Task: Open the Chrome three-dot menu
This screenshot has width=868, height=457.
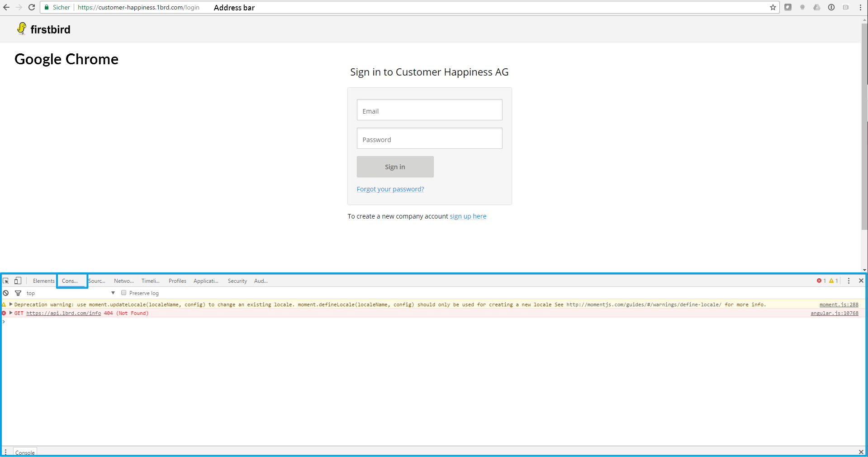Action: pos(860,7)
